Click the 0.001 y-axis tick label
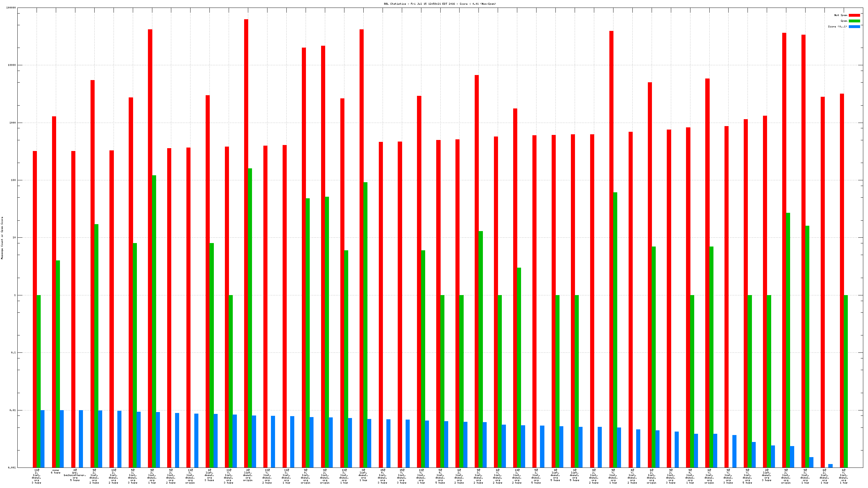This screenshot has height=488, width=868. click(x=12, y=468)
